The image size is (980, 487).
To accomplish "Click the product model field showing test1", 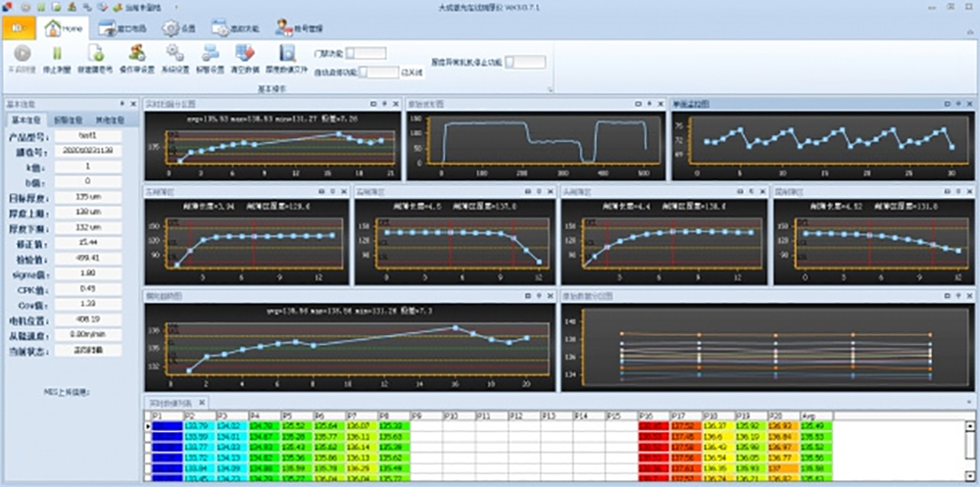I will (85, 136).
